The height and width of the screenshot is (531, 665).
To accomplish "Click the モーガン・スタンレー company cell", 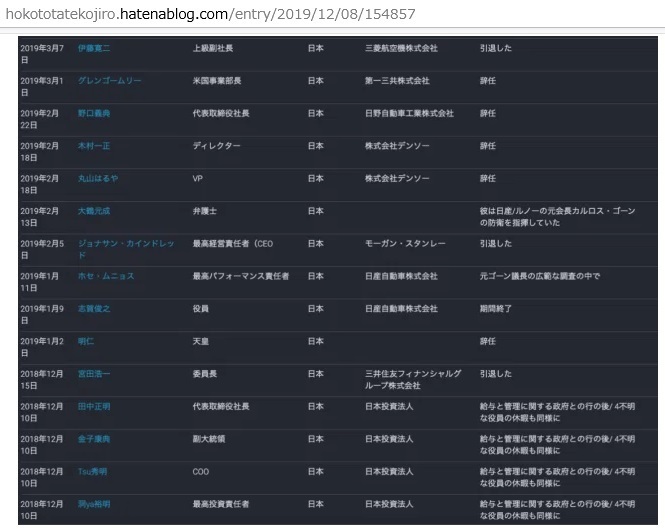I will click(405, 244).
